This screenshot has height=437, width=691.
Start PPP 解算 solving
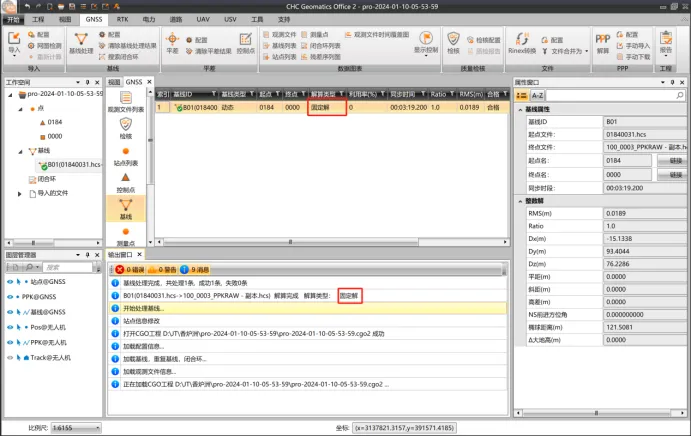pyautogui.click(x=602, y=44)
